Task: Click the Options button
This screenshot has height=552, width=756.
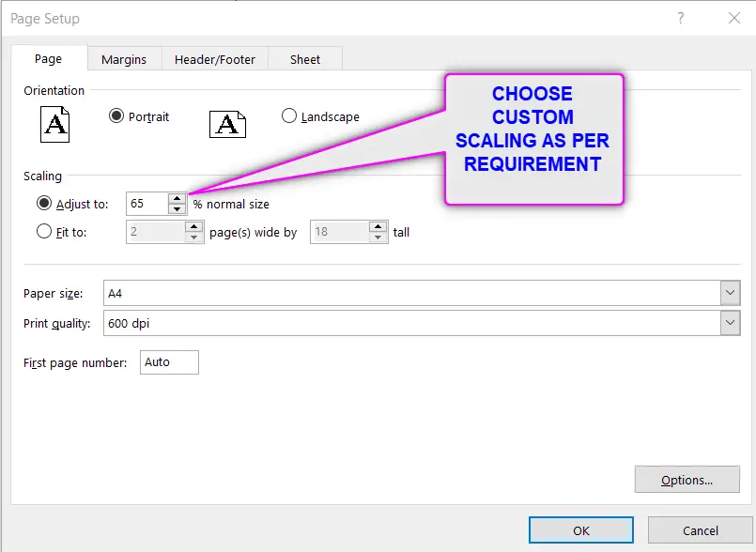Action: [x=687, y=480]
